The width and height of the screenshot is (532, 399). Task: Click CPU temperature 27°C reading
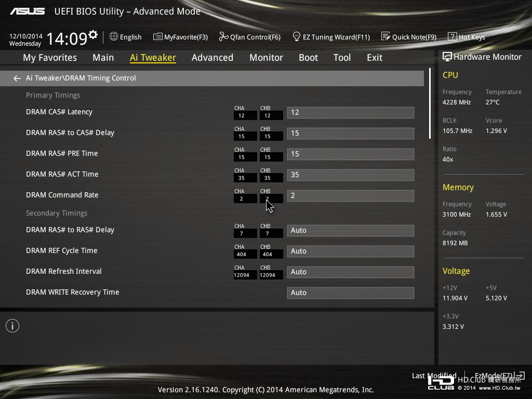493,102
